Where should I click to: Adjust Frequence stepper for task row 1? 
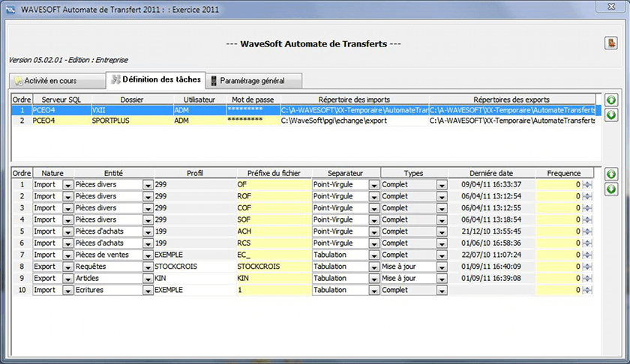click(x=587, y=184)
